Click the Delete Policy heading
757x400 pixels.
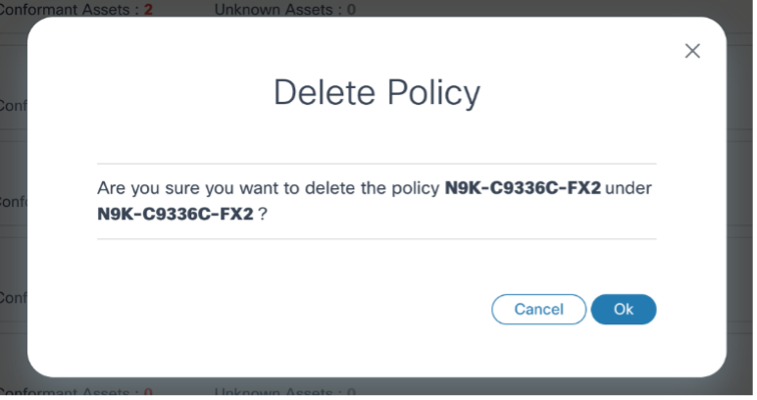click(376, 93)
